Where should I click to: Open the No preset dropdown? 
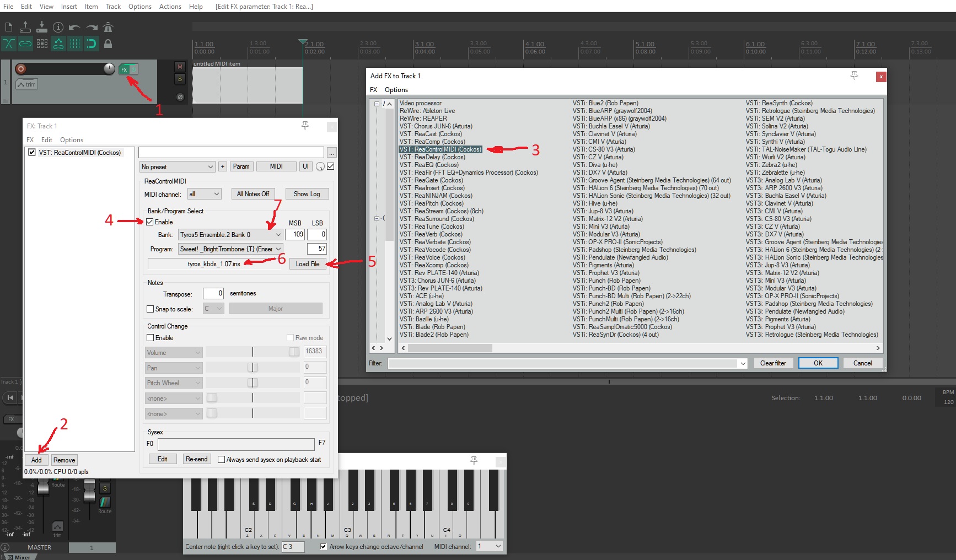pyautogui.click(x=178, y=166)
